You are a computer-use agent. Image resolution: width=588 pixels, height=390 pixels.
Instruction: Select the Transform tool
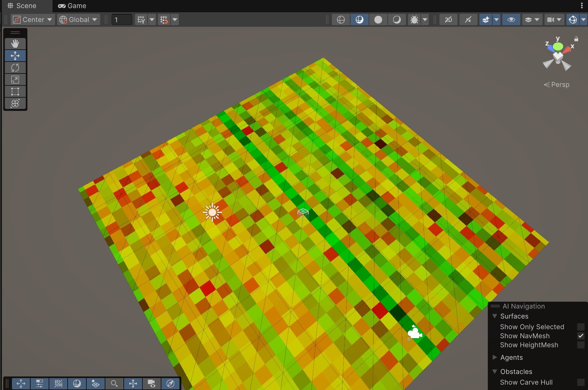[x=15, y=103]
